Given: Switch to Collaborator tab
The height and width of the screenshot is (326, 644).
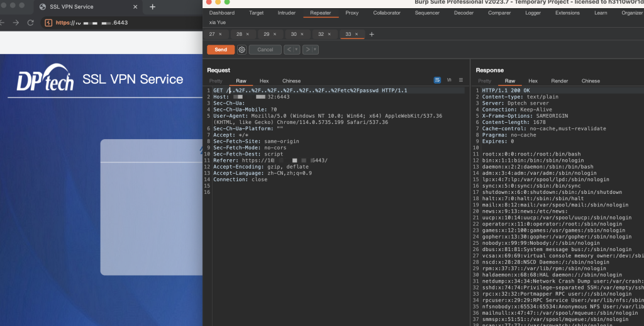Looking at the screenshot, I should 387,13.
